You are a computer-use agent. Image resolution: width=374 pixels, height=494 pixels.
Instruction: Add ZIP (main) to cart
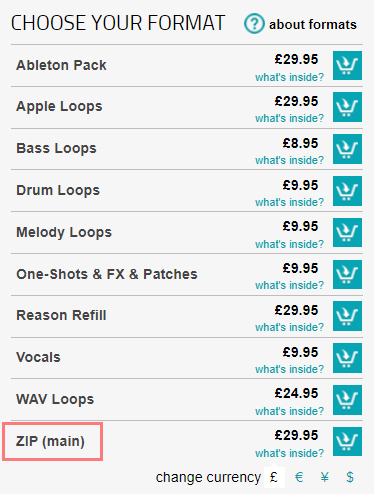point(347,441)
